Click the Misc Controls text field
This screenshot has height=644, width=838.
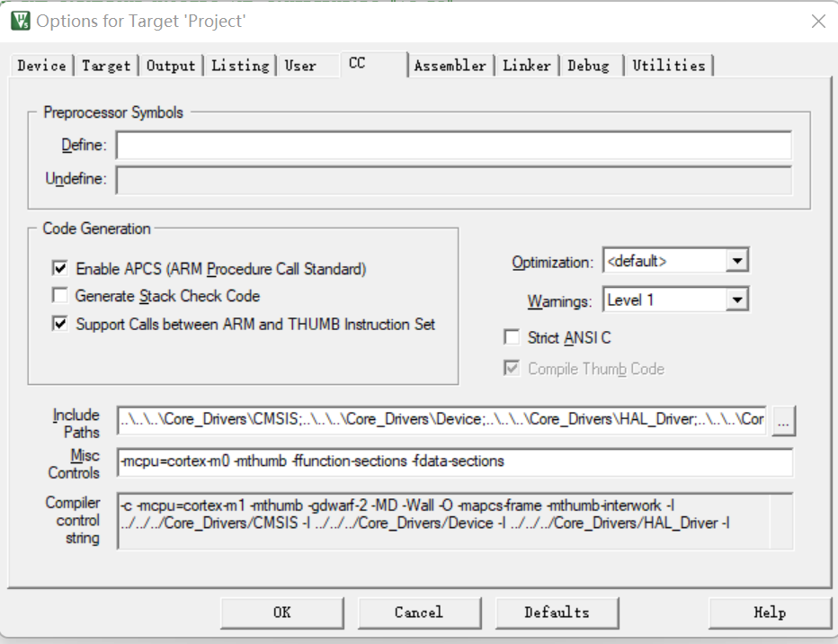pos(454,462)
